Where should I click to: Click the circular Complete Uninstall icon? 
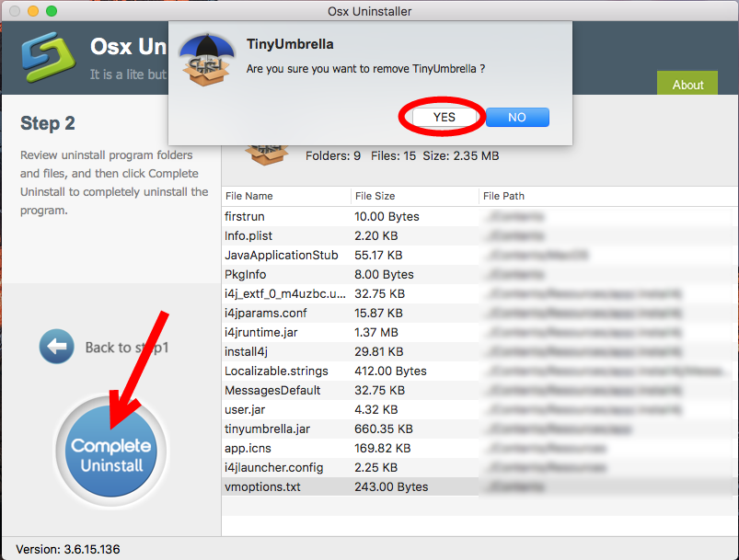110,451
